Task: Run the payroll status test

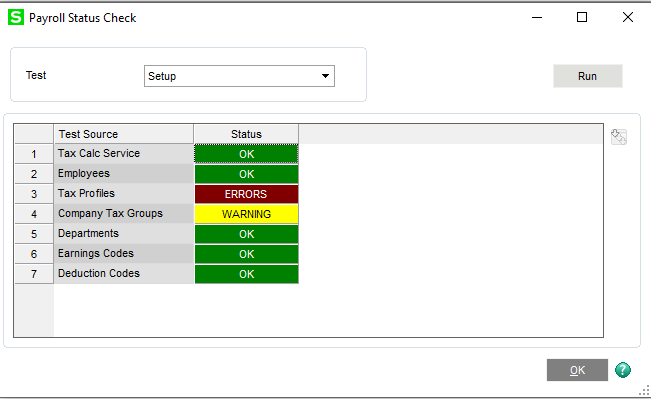Action: (587, 76)
